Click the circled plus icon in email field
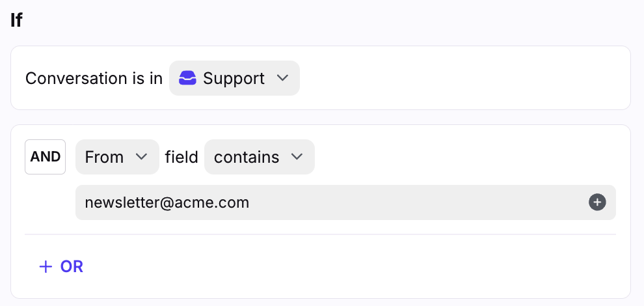The image size is (644, 306). click(x=597, y=202)
